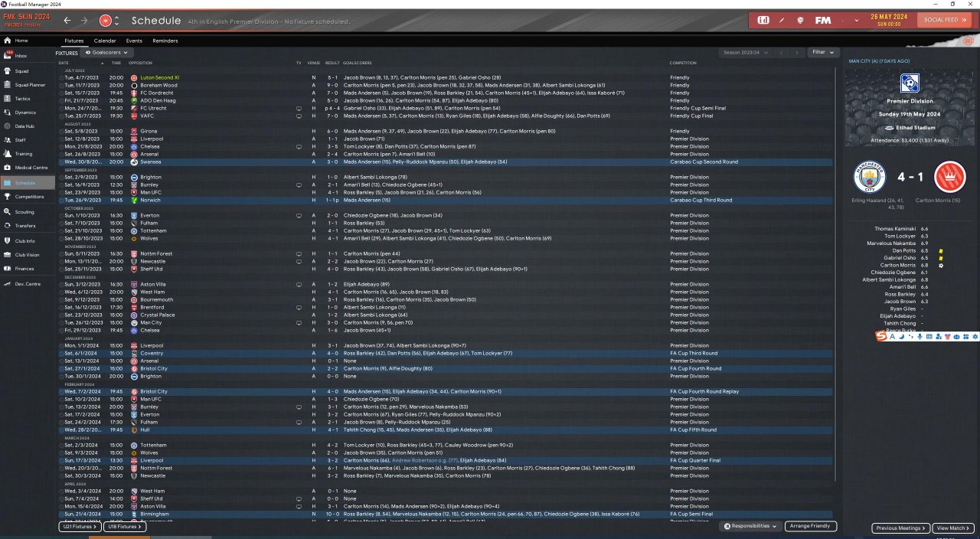The height and width of the screenshot is (539, 980).
Task: Go to the previous season arrow
Action: [x=781, y=53]
